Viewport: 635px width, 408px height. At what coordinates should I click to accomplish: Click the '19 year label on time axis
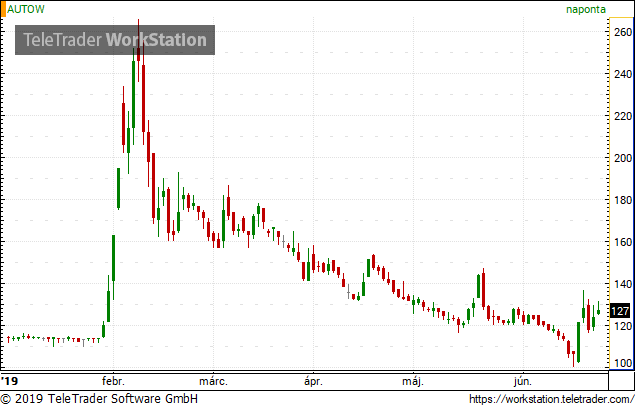(9, 381)
